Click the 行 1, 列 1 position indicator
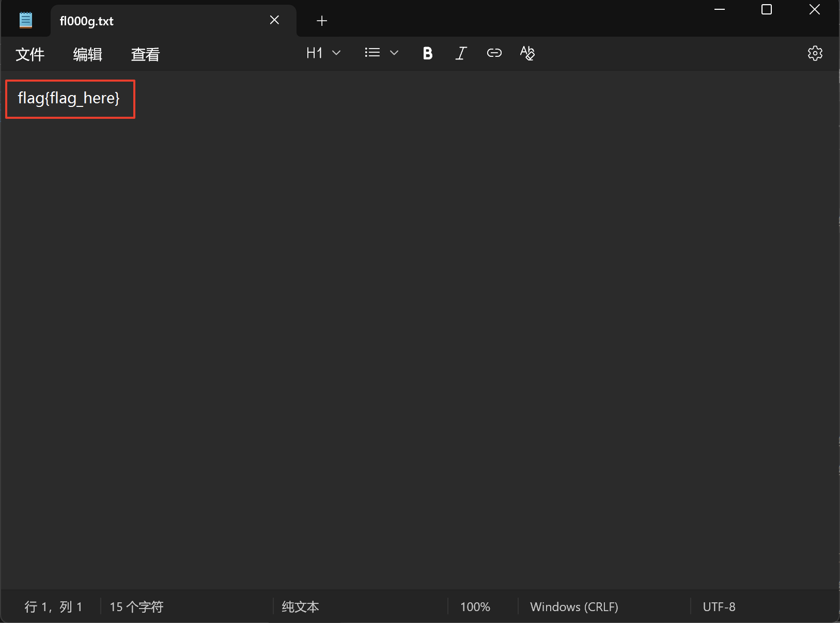This screenshot has width=840, height=623. pyautogui.click(x=53, y=606)
